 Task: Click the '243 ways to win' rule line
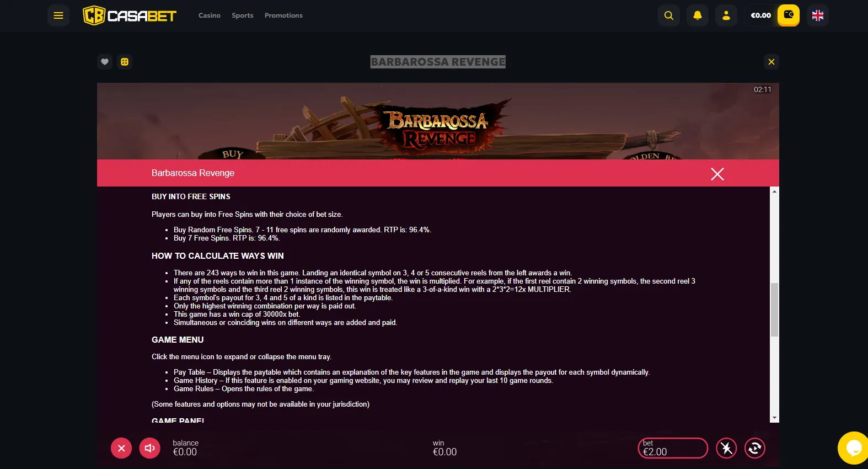(373, 273)
